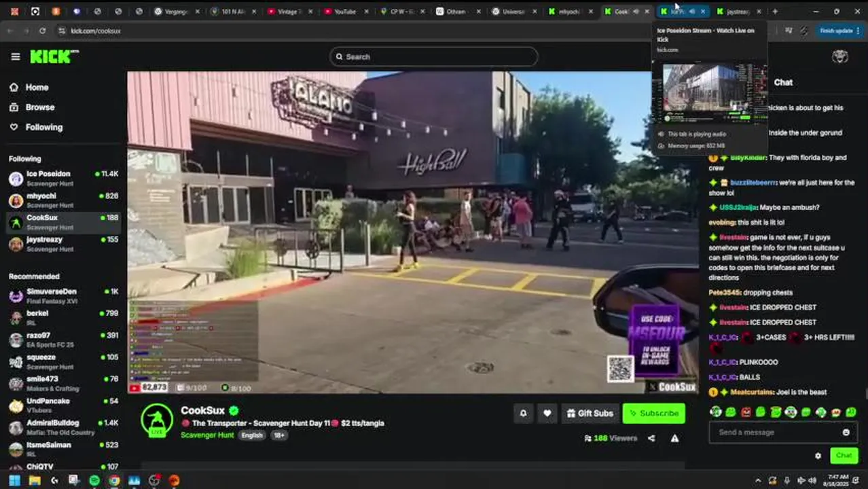Click the Gift Subs button
868x489 pixels.
point(590,413)
